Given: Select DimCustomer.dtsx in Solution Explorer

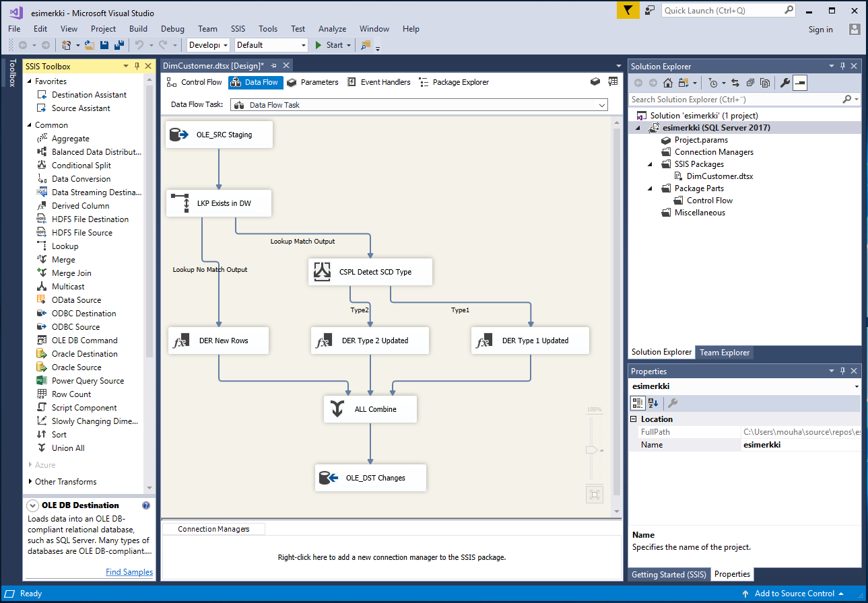Looking at the screenshot, I should click(x=720, y=176).
